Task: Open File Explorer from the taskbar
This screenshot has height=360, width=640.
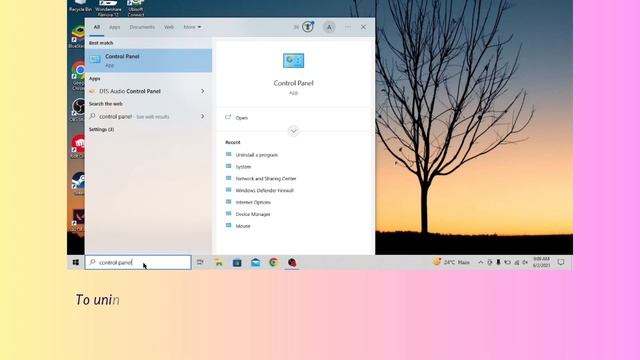Action: (x=219, y=262)
